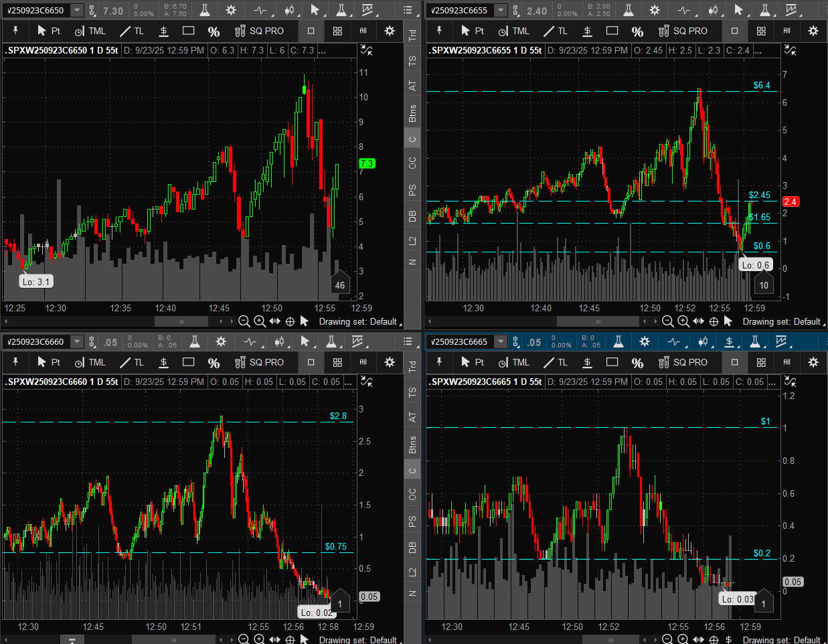
Task: Click the TML button in the 6660 chart
Action: click(90, 362)
